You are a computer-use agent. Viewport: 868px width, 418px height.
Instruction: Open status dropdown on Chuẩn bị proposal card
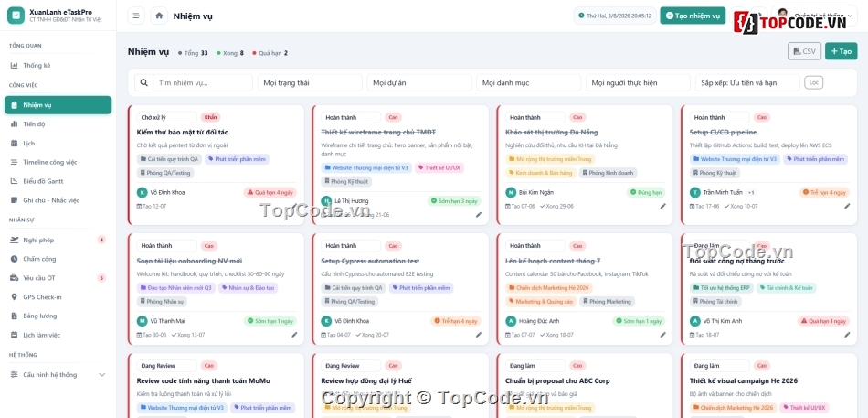tap(535, 366)
